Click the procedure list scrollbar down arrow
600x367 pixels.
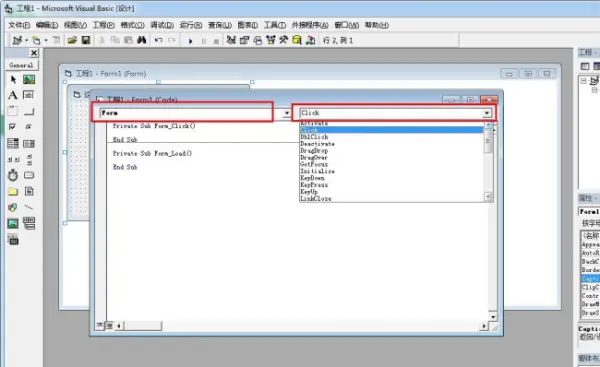click(488, 197)
